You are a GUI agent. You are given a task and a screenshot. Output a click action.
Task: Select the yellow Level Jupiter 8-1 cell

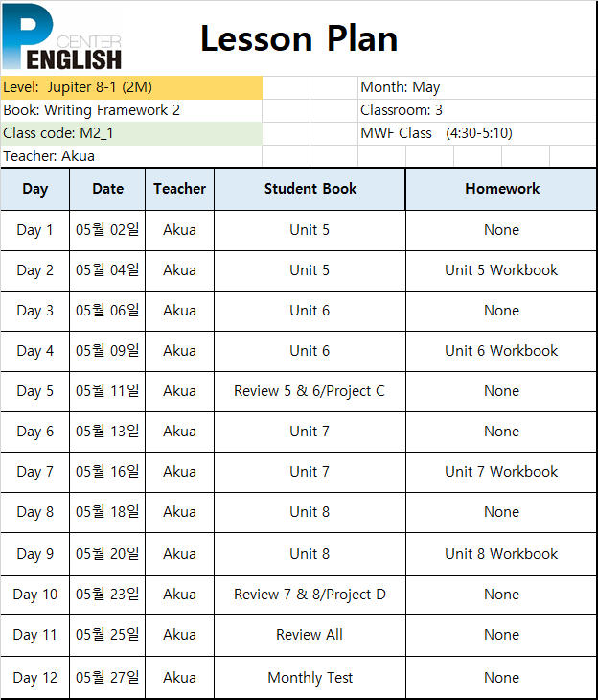(x=131, y=87)
